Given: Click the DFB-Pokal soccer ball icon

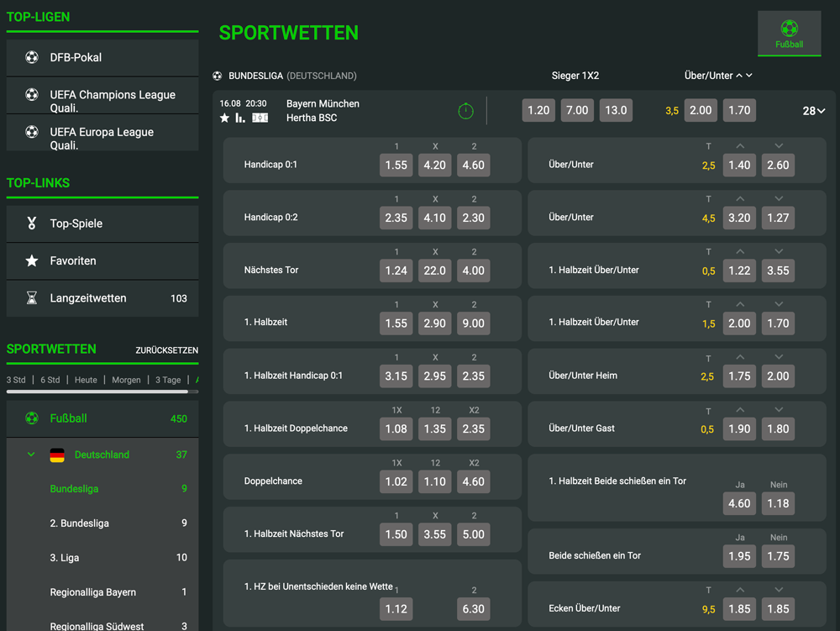Looking at the screenshot, I should (x=32, y=57).
